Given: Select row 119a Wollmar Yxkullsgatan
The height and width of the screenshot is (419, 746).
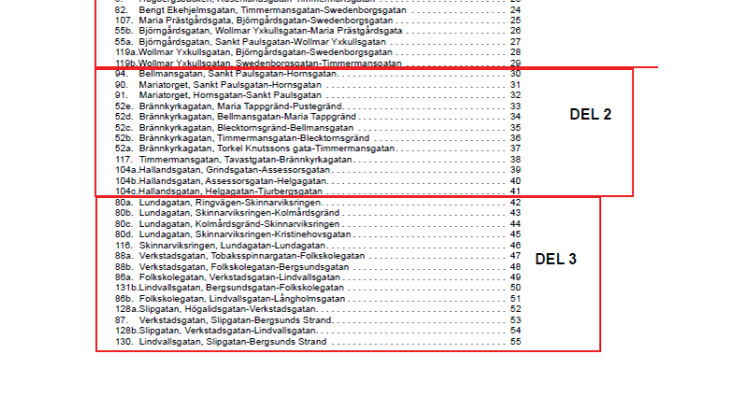Looking at the screenshot, I should click(x=318, y=52).
